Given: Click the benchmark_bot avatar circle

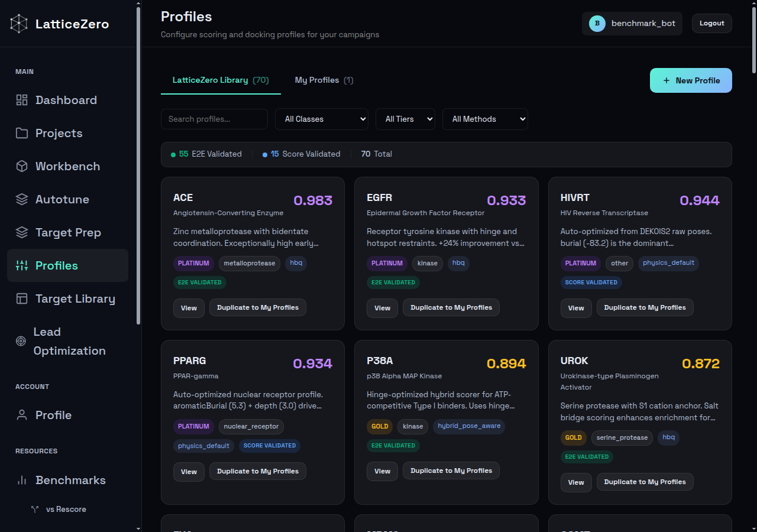Looking at the screenshot, I should pyautogui.click(x=597, y=24).
